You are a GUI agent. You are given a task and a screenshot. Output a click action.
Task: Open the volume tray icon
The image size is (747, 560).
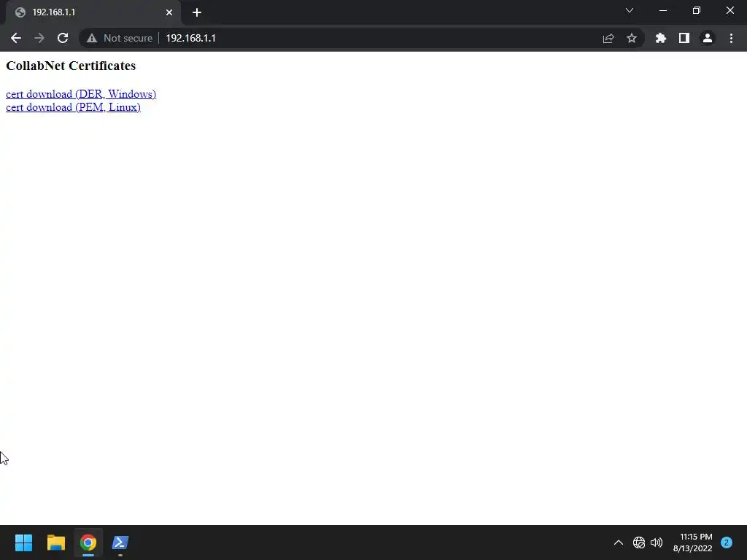657,542
